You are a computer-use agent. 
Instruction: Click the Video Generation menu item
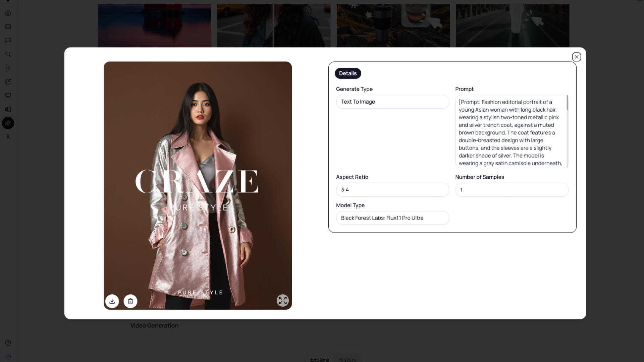click(154, 325)
